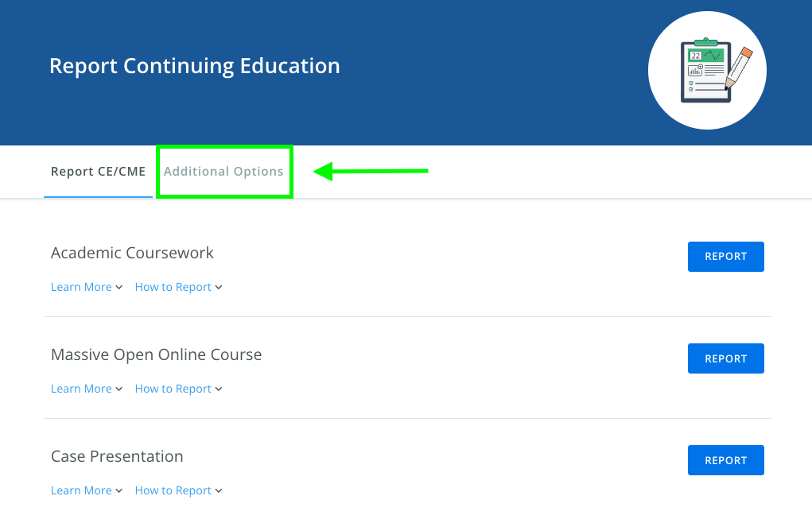Click the clipboard illustration in the header

(x=706, y=72)
